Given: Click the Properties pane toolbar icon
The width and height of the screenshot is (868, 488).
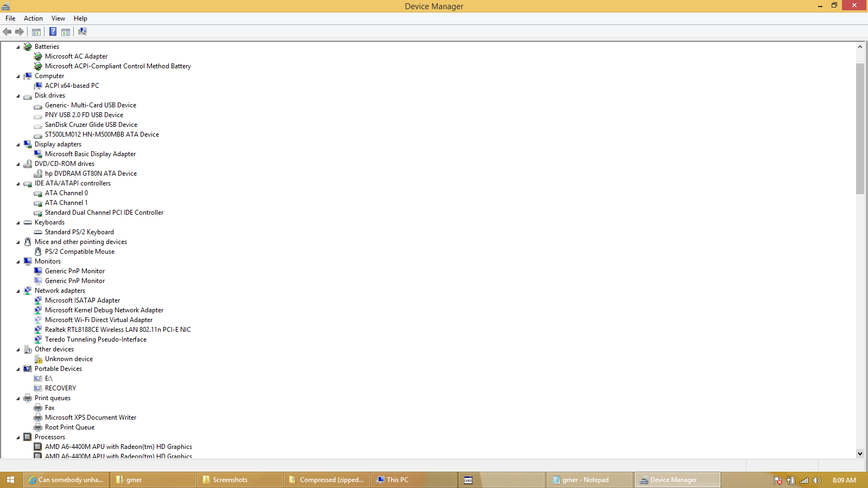Looking at the screenshot, I should point(66,31).
